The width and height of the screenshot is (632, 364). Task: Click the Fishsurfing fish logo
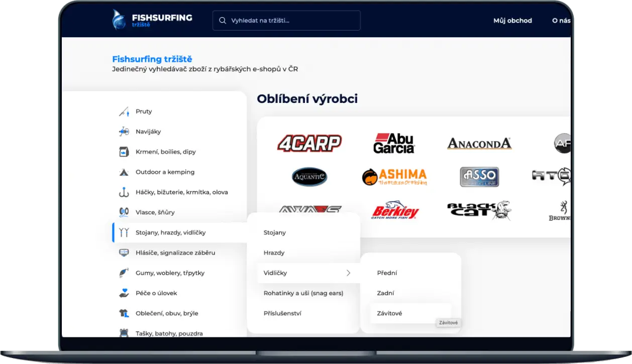pyautogui.click(x=119, y=20)
